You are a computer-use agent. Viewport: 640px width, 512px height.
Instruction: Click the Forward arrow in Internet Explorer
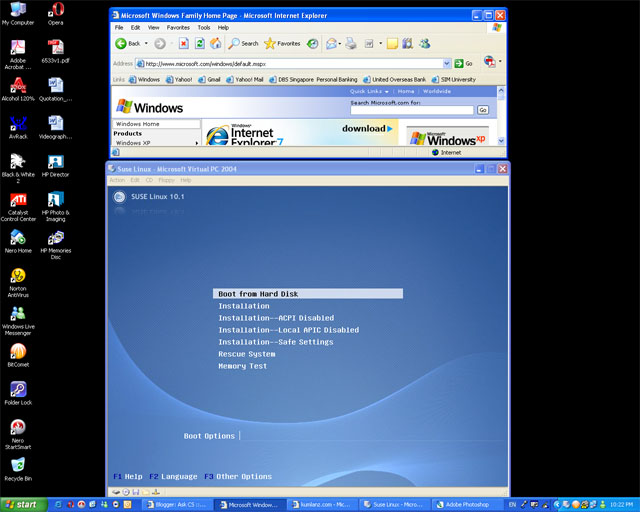coord(160,44)
